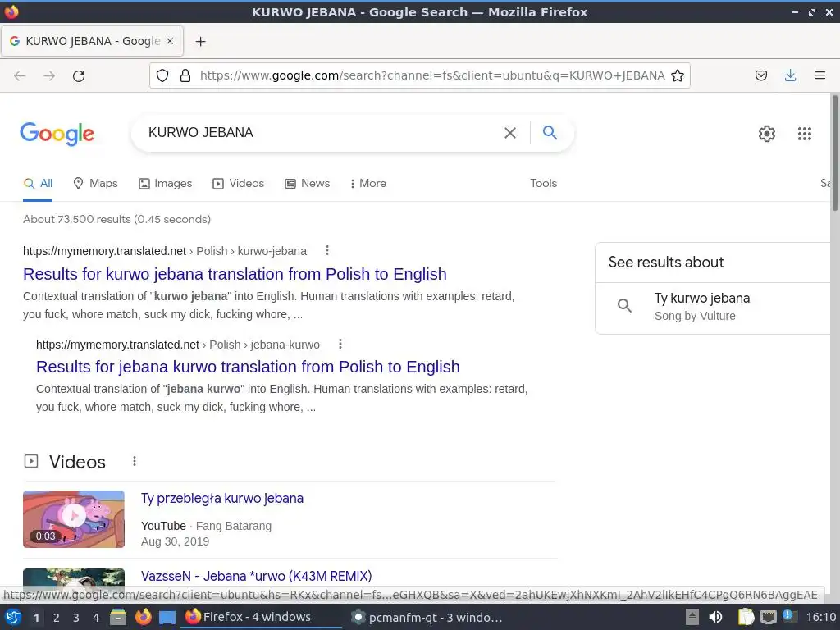Open the Google apps grid
The height and width of the screenshot is (630, 840).
805,134
